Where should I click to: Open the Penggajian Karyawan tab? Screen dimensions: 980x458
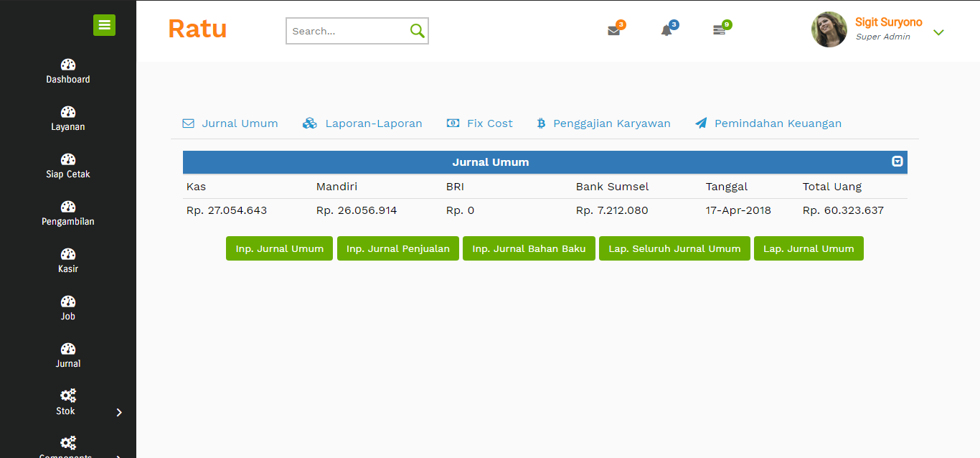tap(604, 123)
